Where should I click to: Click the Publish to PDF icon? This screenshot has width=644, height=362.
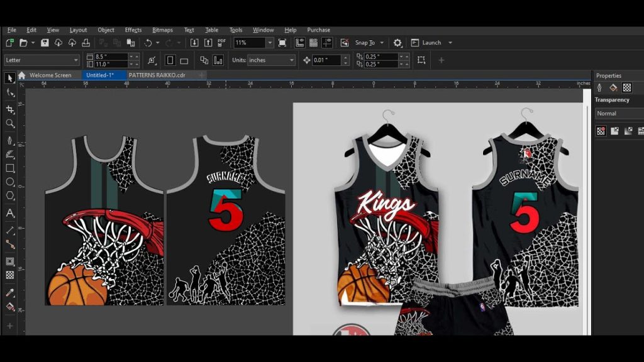[x=222, y=43]
